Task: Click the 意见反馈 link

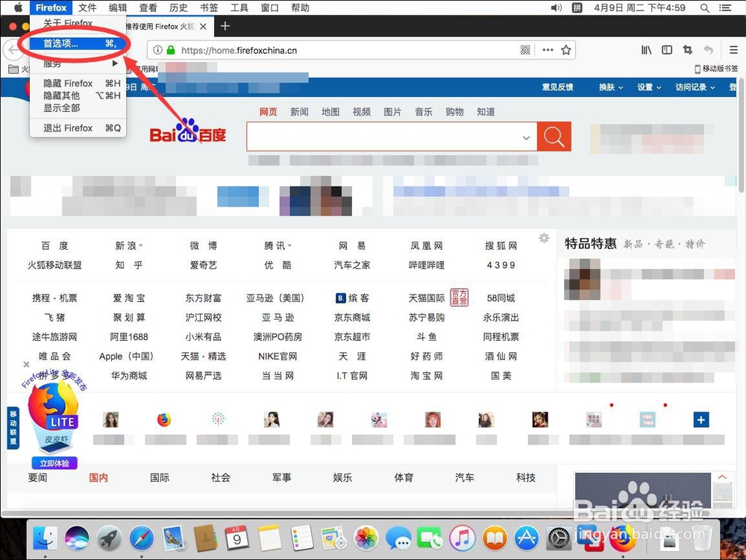Action: [557, 87]
